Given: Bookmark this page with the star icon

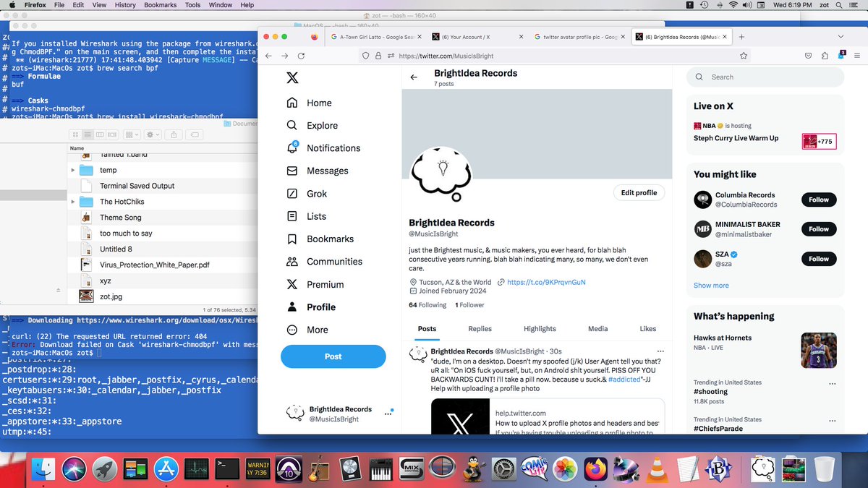Looking at the screenshot, I should click(x=743, y=56).
